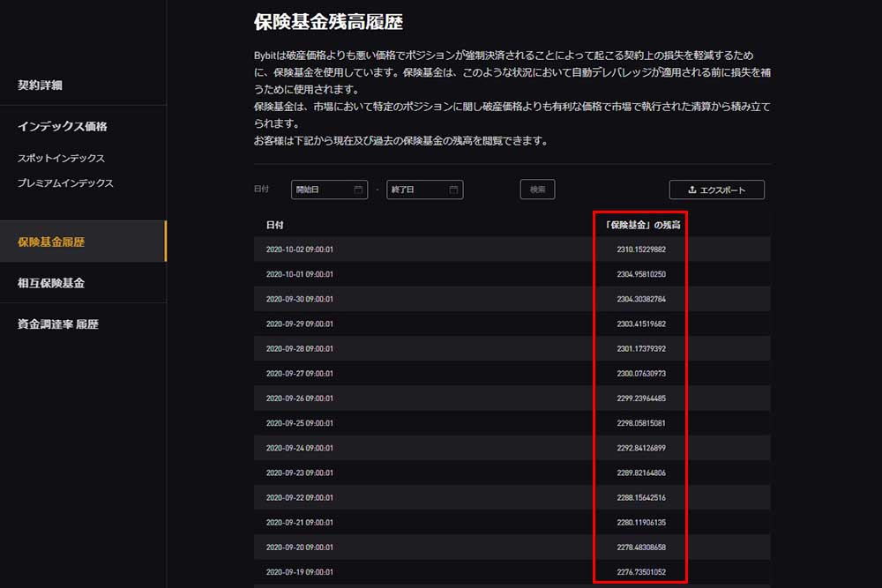Click the 保険基金残高履歴 page heading

point(328,22)
